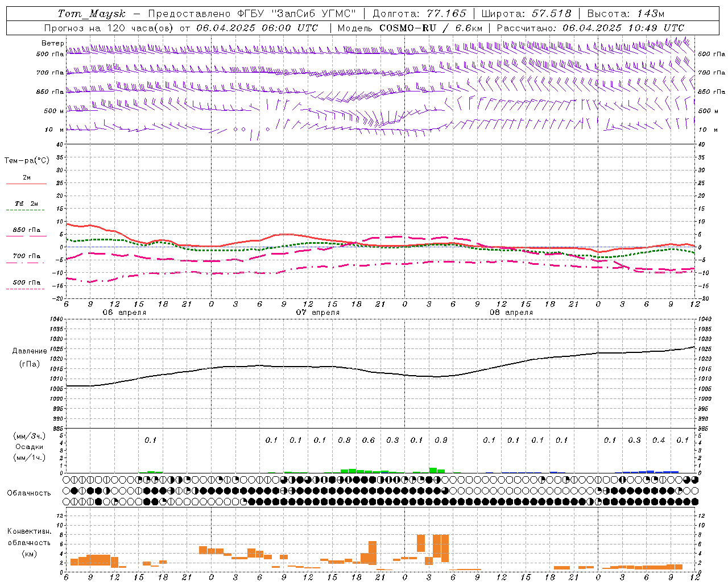The image size is (728, 582).
Task: Select the provider text ФГБУ "ЗапСиб УГМС"
Action: (x=296, y=14)
